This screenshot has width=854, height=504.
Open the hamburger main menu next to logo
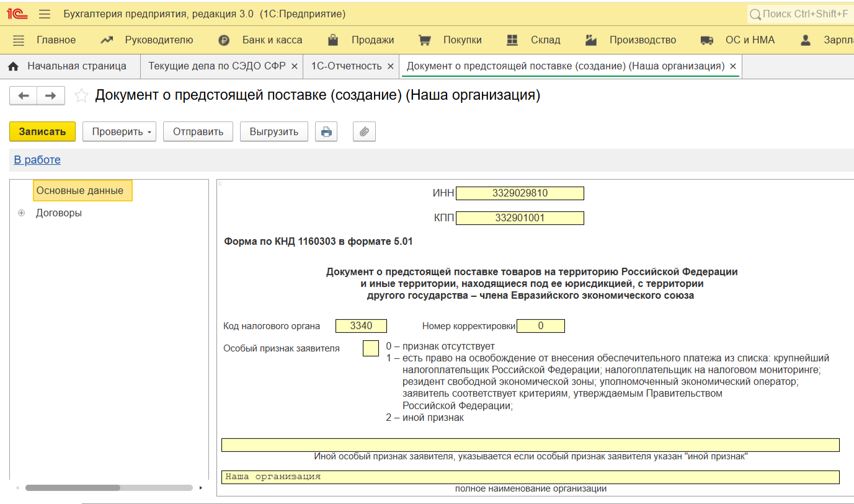click(x=44, y=14)
